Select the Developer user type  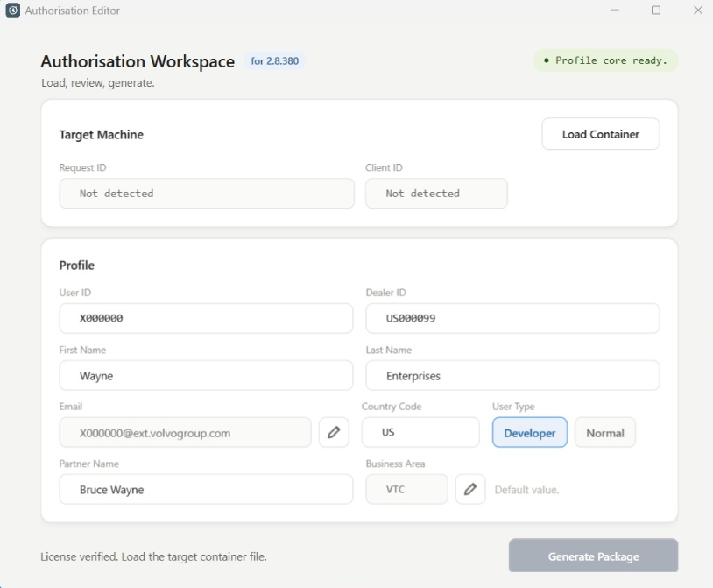coord(530,433)
